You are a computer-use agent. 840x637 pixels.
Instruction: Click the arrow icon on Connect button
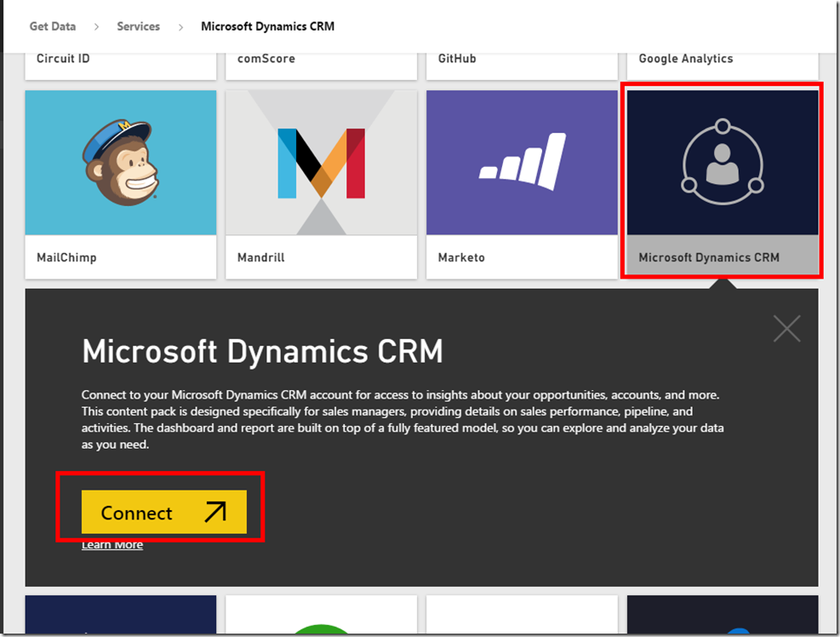(215, 512)
